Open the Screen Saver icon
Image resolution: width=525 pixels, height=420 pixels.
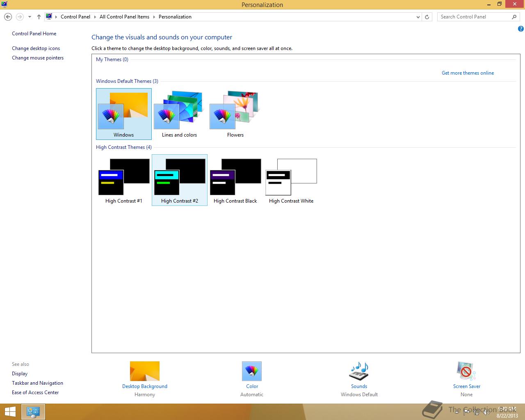(x=466, y=371)
